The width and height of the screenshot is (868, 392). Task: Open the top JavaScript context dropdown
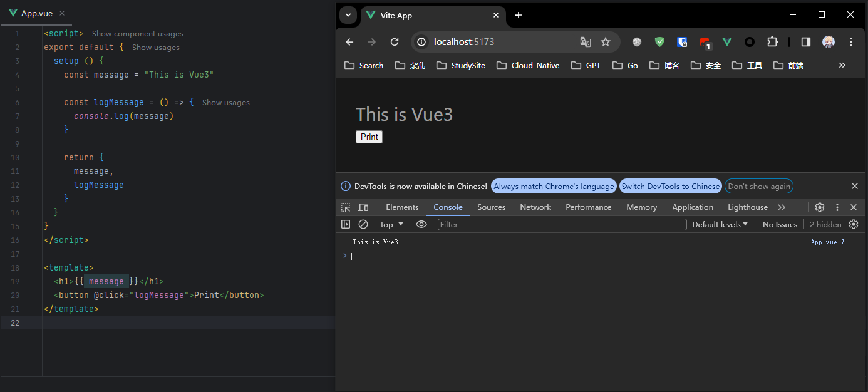coord(392,224)
